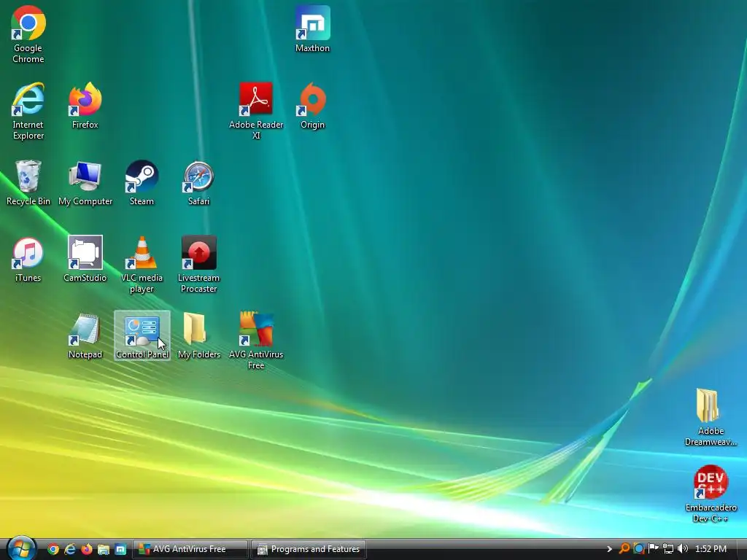This screenshot has height=560, width=747.
Task: Select the Firefox desktop icon
Action: (x=85, y=105)
